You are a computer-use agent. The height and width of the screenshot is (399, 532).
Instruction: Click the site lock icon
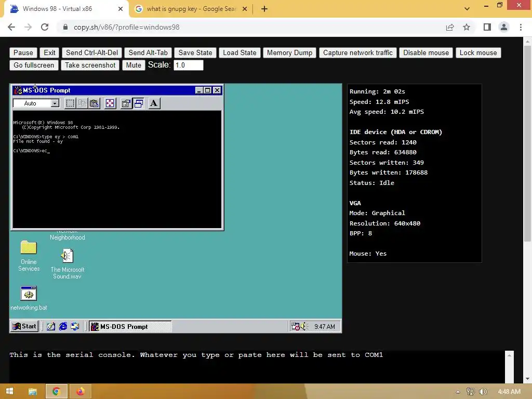65,27
